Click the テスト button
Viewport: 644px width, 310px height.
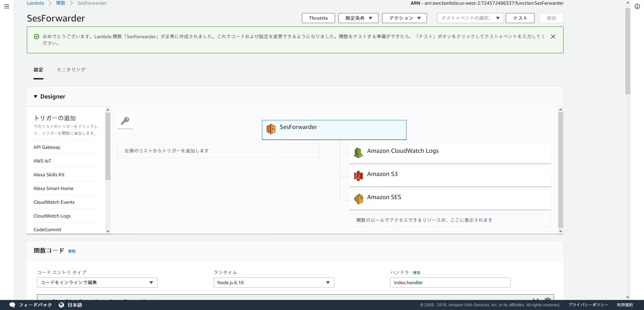pyautogui.click(x=520, y=18)
